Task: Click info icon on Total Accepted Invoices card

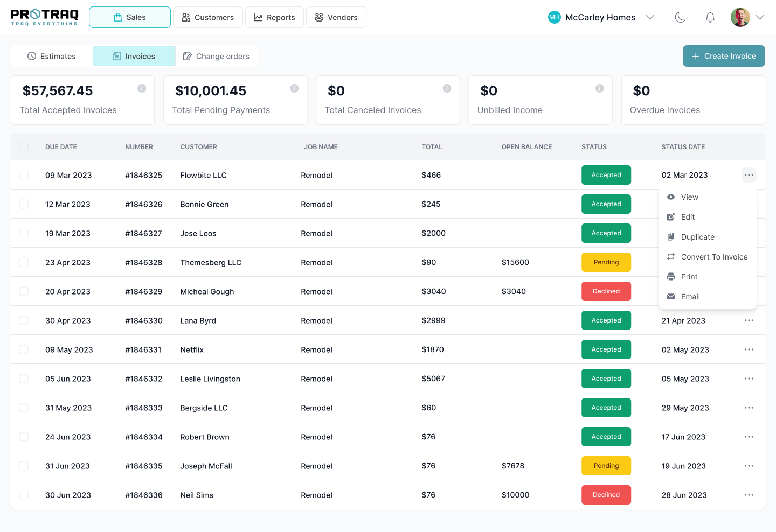Action: [x=142, y=88]
